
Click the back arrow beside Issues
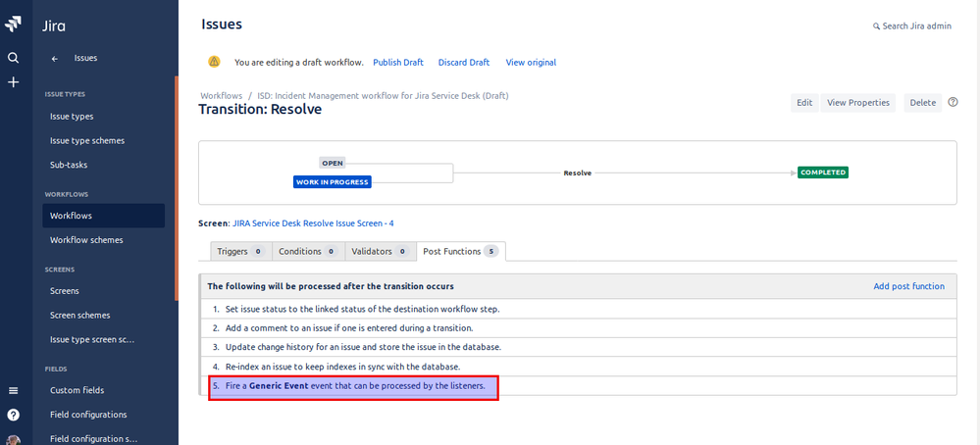(x=55, y=59)
